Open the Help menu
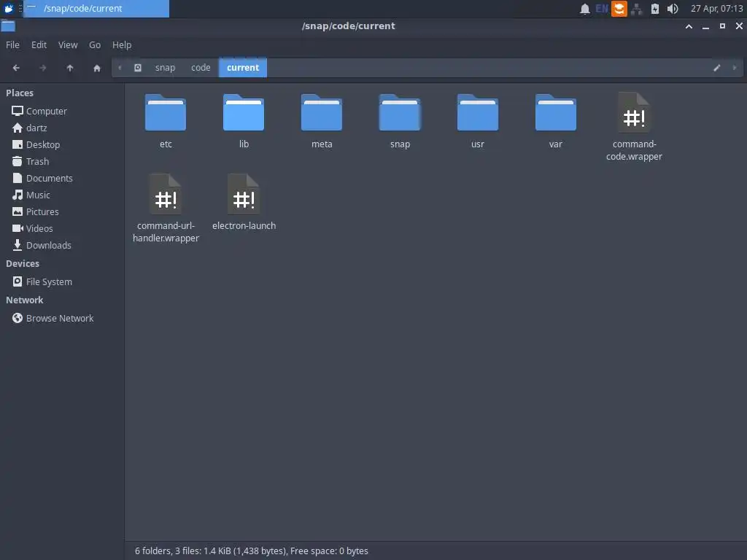This screenshot has width=747, height=560. pyautogui.click(x=122, y=44)
